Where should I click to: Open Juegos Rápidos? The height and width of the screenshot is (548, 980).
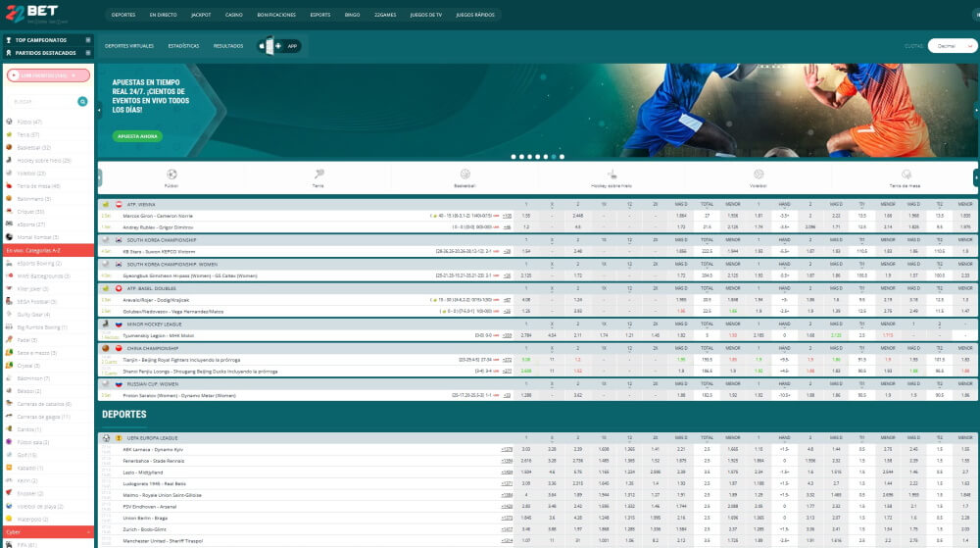click(475, 15)
